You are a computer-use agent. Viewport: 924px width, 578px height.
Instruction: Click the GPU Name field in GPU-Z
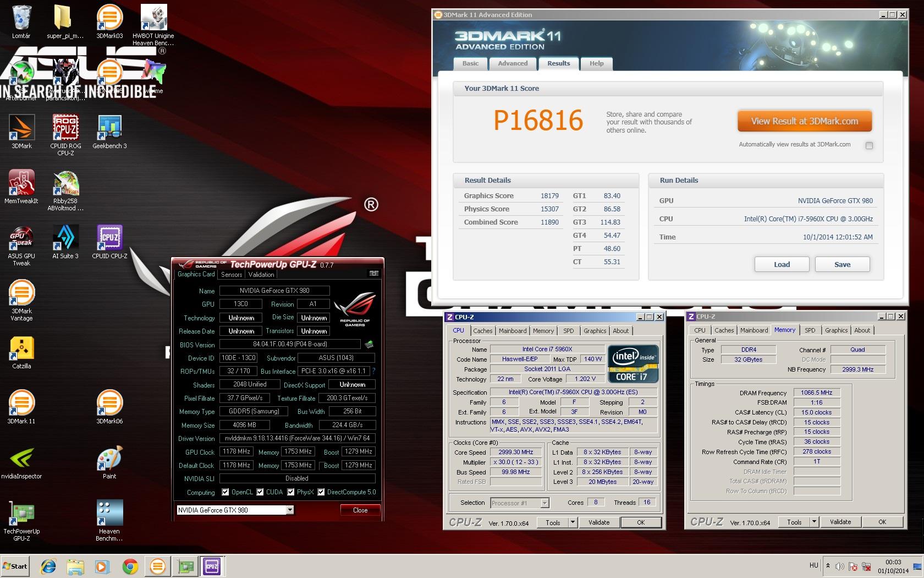click(274, 291)
